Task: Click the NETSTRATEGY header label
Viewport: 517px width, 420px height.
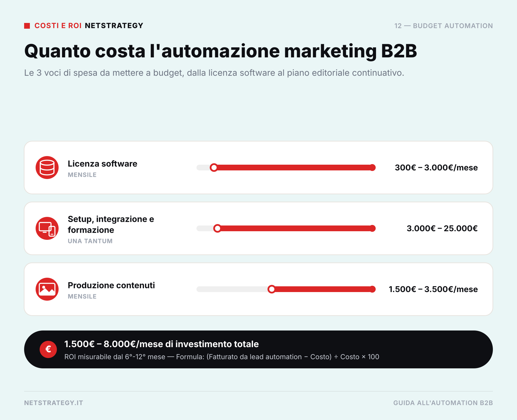Action: 114,26
